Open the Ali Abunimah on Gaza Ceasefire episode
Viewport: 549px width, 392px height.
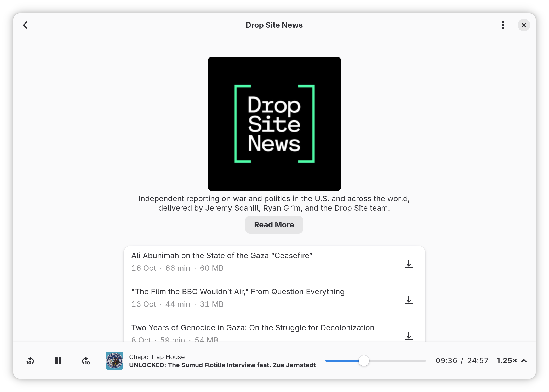[x=222, y=256]
